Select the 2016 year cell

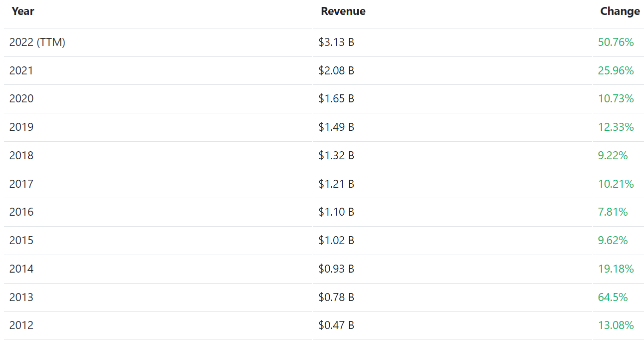click(21, 212)
